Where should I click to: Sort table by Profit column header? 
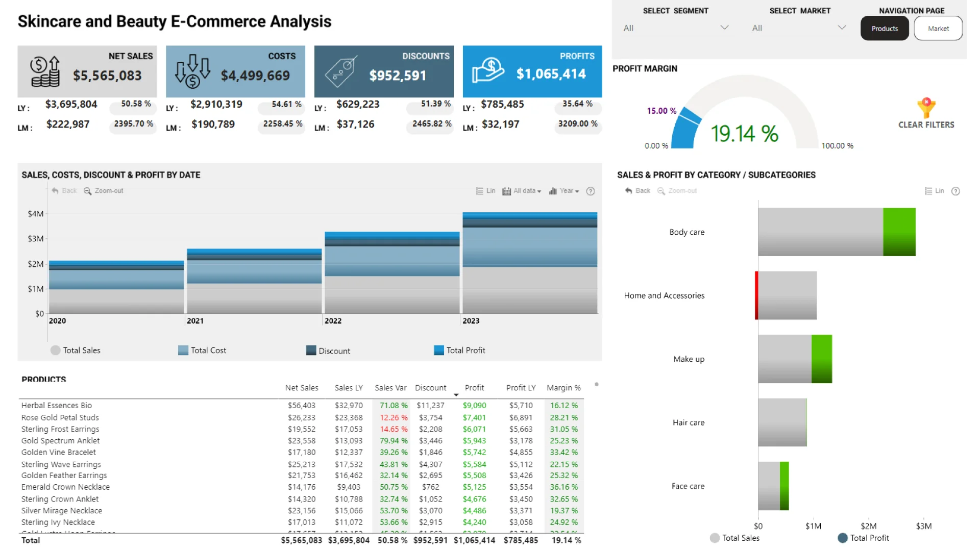coord(474,388)
